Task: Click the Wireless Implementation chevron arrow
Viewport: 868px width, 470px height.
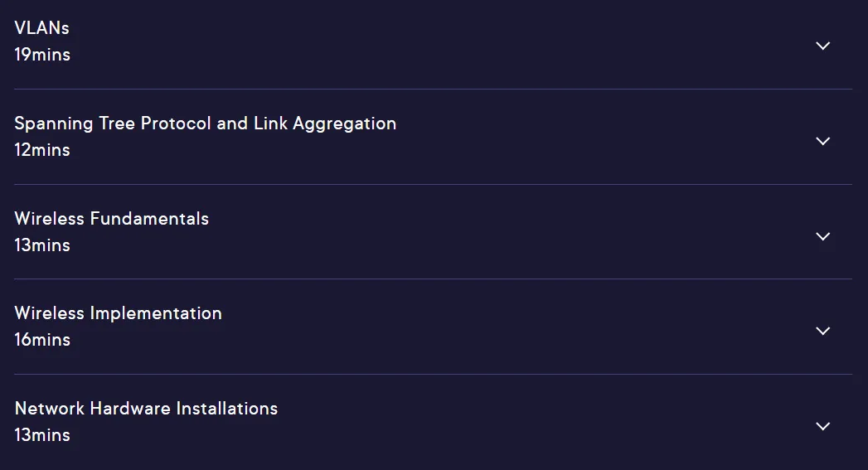Action: [x=822, y=331]
